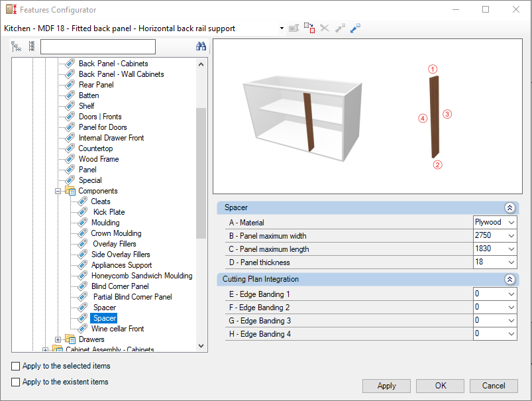Enable Apply to the selected items
Image resolution: width=532 pixels, height=401 pixels.
pos(16,366)
